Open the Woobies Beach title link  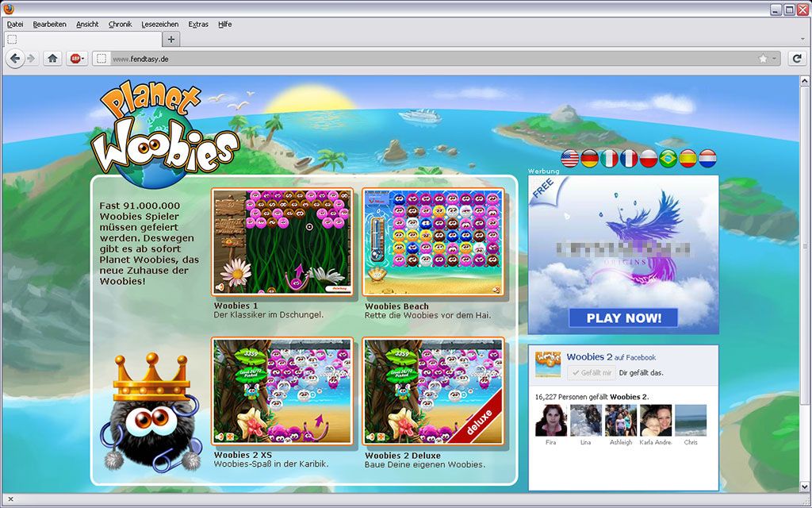396,306
